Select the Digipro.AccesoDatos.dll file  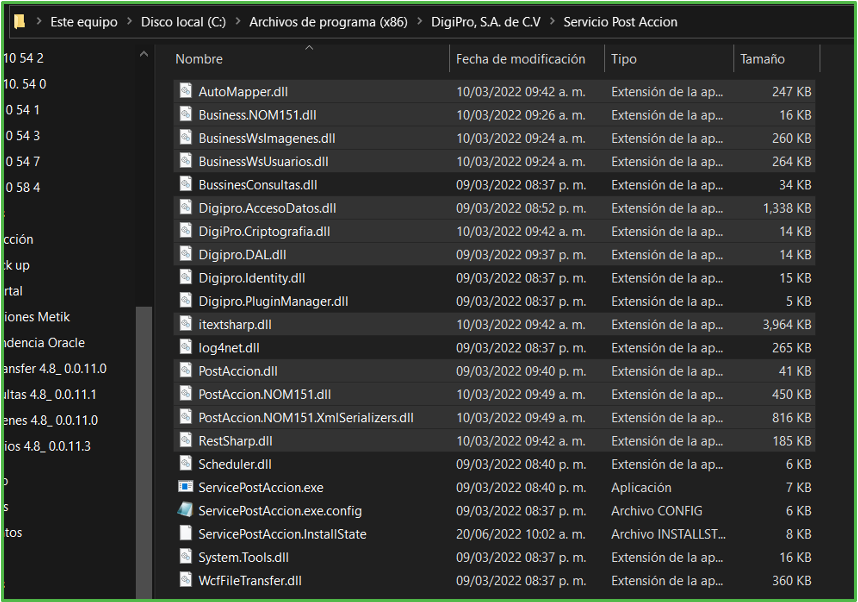[x=267, y=208]
